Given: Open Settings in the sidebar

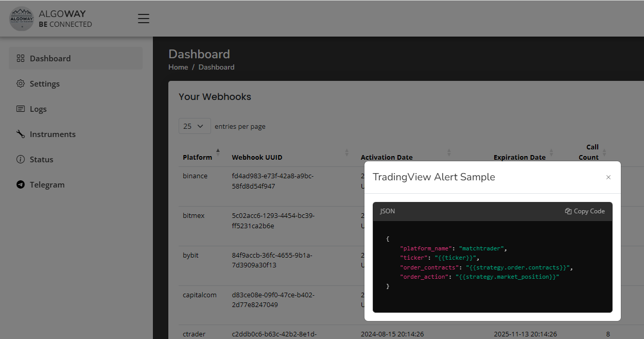Looking at the screenshot, I should click(x=76, y=83).
